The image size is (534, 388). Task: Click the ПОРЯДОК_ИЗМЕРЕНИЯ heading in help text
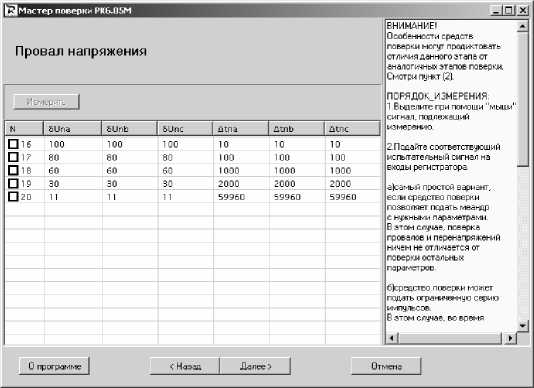[438, 96]
